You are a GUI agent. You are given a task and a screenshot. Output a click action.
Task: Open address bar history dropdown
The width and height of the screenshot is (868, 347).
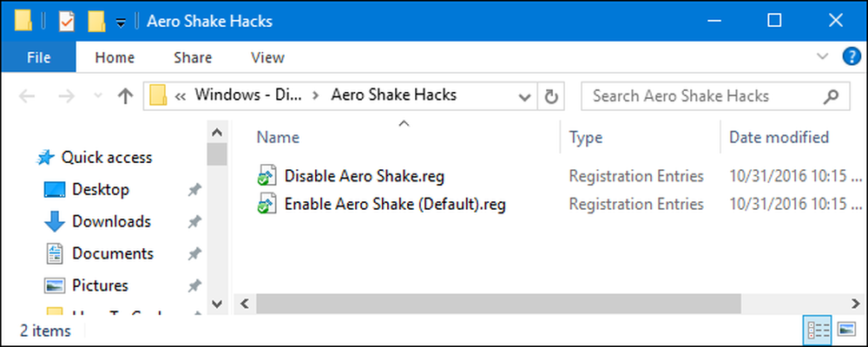tap(523, 97)
